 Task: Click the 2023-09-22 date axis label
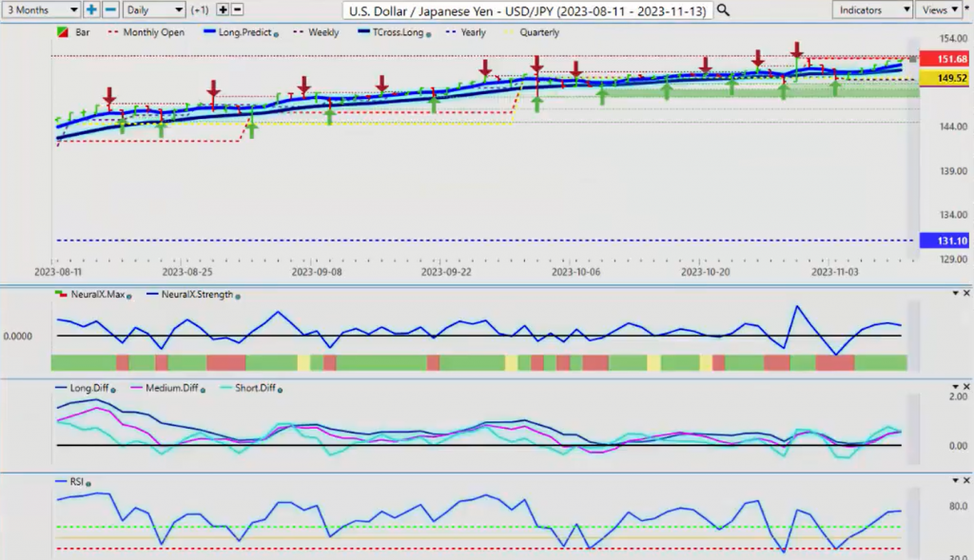click(x=446, y=272)
